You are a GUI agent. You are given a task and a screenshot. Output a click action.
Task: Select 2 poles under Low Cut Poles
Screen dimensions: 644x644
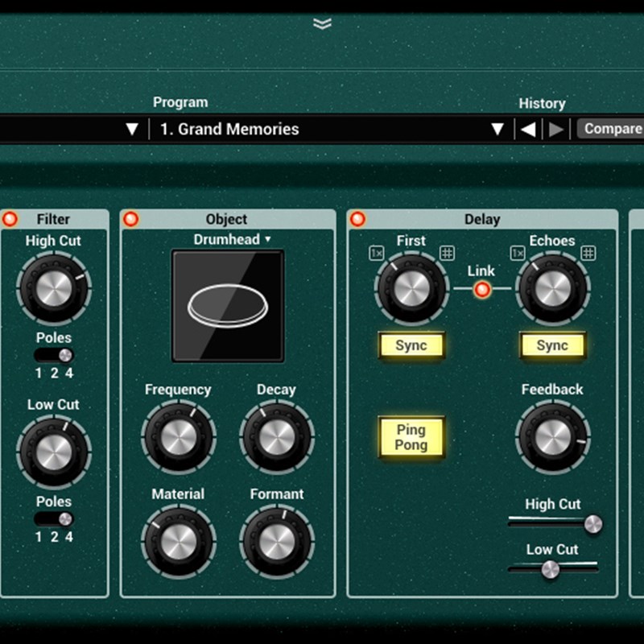pos(54,537)
